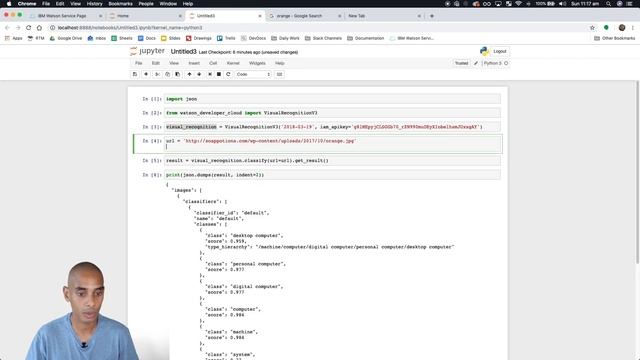Open the notebook Kernel menu

[x=233, y=63]
